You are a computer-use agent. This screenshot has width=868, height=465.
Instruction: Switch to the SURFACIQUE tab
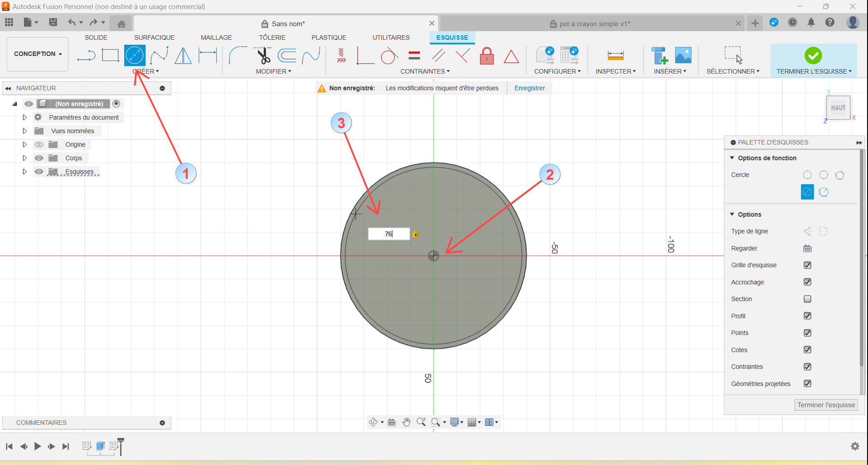pyautogui.click(x=154, y=37)
